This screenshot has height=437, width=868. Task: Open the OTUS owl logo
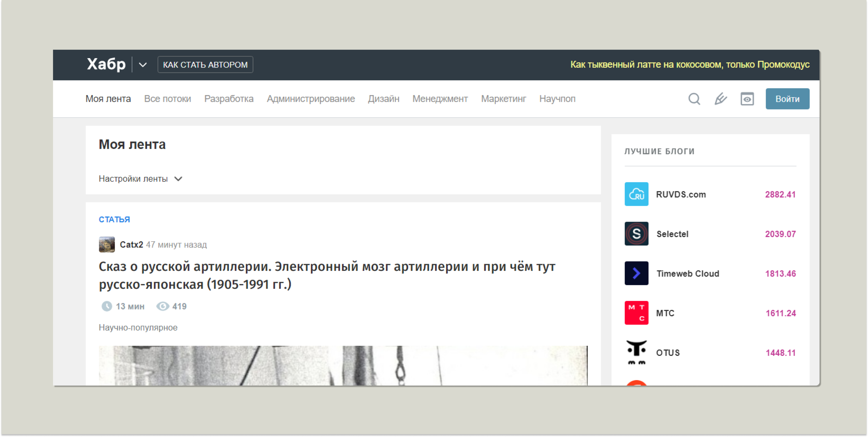(x=636, y=352)
